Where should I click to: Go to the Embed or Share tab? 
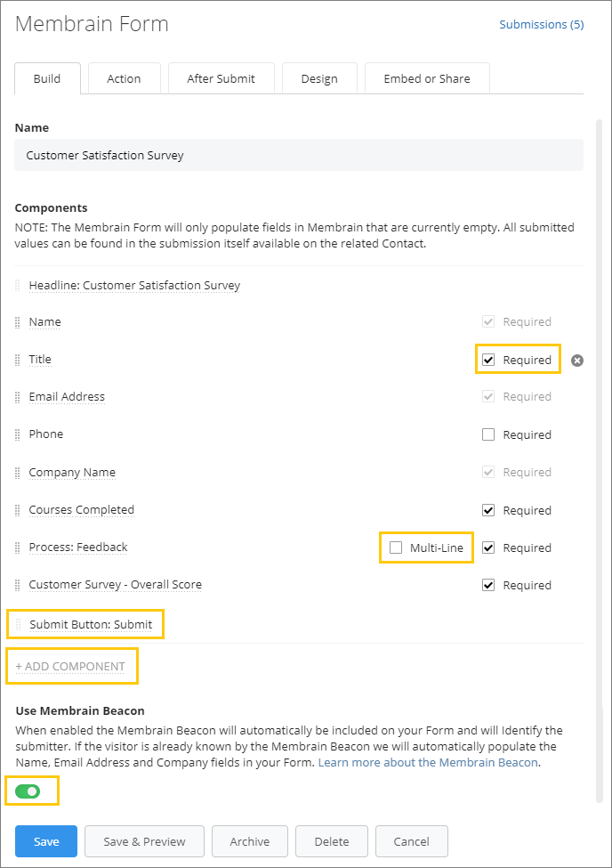(x=427, y=78)
